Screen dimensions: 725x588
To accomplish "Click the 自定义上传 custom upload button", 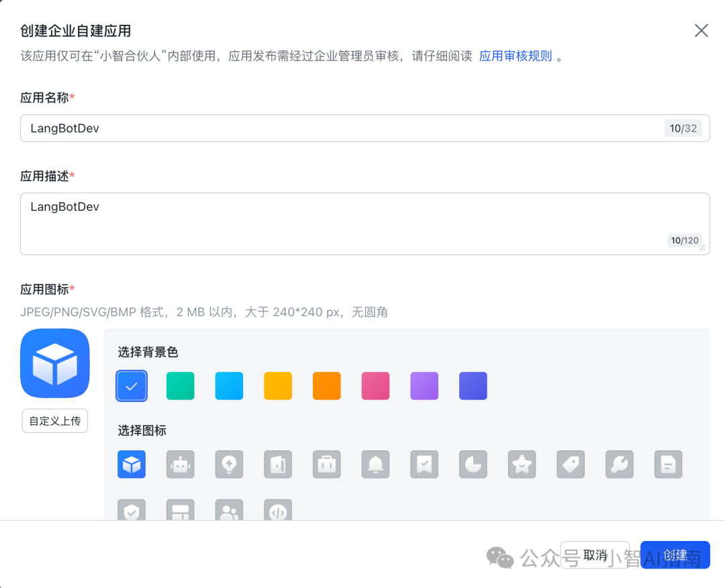I will pyautogui.click(x=55, y=421).
